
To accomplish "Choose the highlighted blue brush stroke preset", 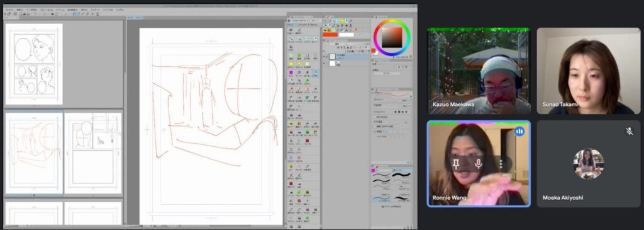I will [381, 198].
